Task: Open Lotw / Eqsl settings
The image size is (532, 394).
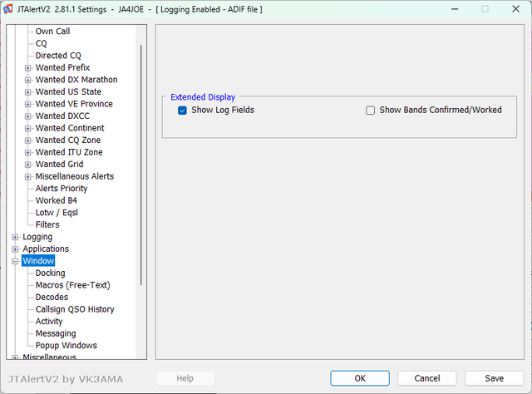Action: tap(57, 213)
